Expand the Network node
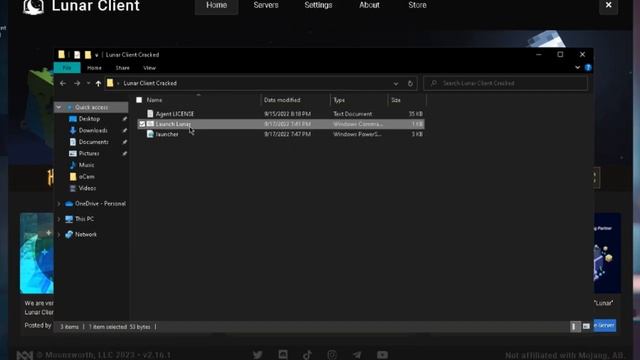The height and width of the screenshot is (360, 640). pyautogui.click(x=59, y=235)
